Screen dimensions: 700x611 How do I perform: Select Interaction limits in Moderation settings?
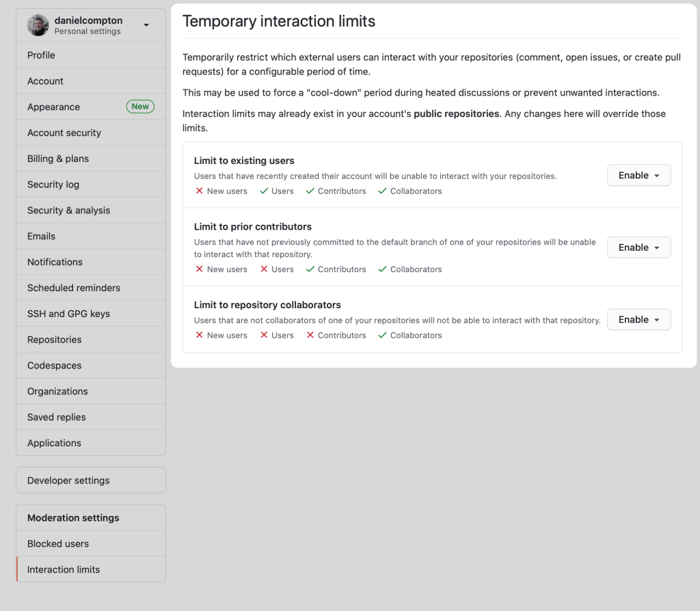pyautogui.click(x=64, y=570)
